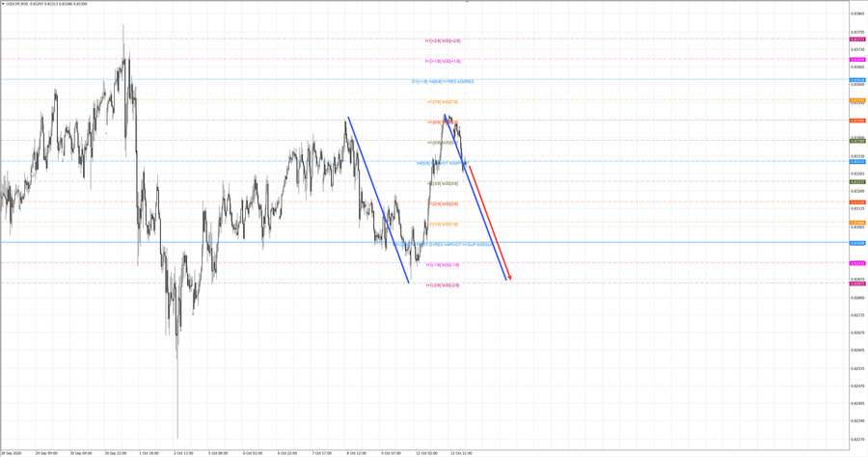Click the '6 Oct 22:00' time label
This screenshot has width=868, height=457.
coord(287,453)
